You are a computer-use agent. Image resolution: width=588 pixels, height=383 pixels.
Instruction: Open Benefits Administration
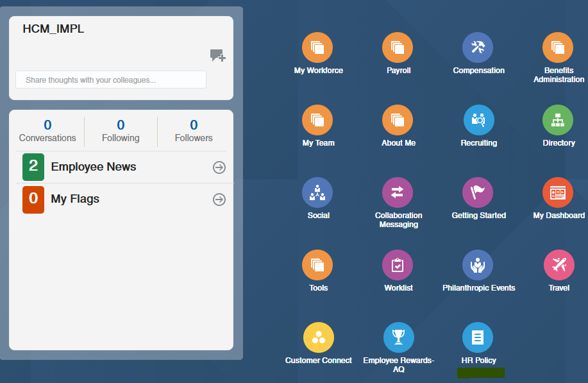click(x=557, y=47)
